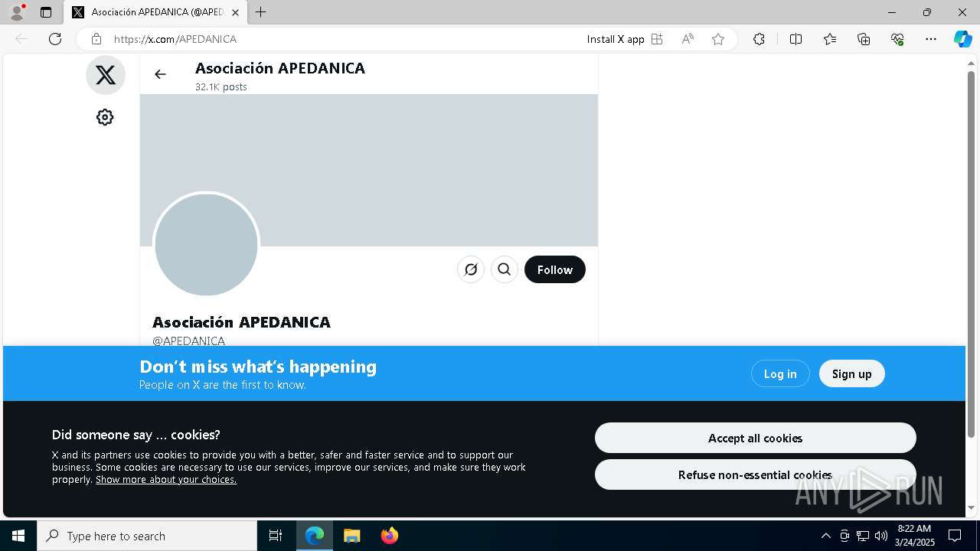The height and width of the screenshot is (551, 980).
Task: Click the @APEDANICA handle text
Action: click(188, 341)
